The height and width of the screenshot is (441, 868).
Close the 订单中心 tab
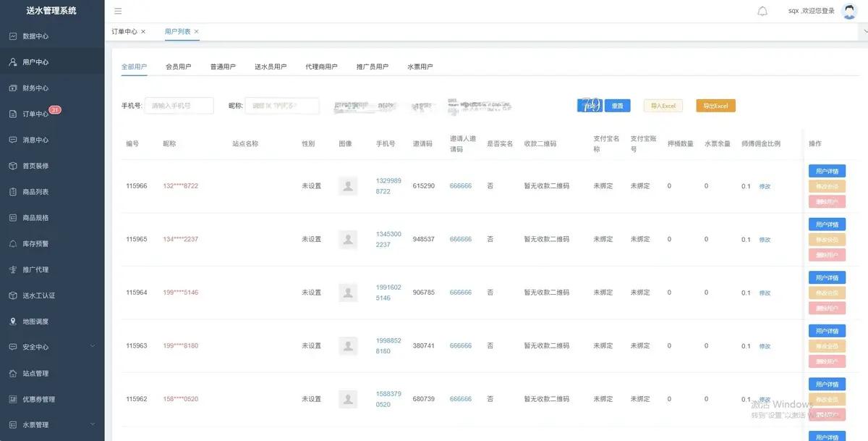(143, 32)
